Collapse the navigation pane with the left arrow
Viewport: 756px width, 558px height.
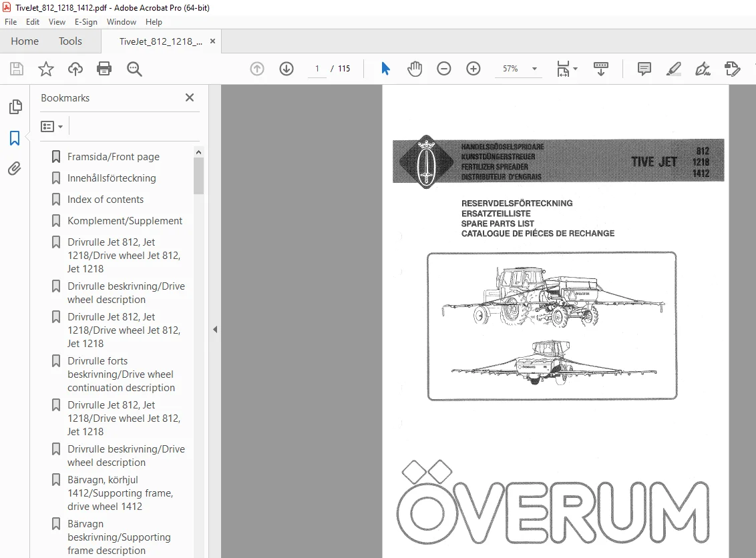point(215,330)
